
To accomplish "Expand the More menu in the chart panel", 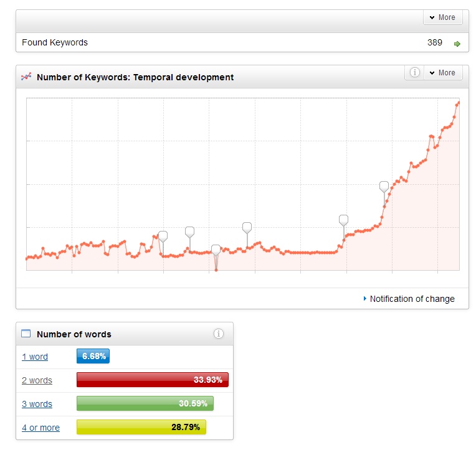I will (x=442, y=73).
